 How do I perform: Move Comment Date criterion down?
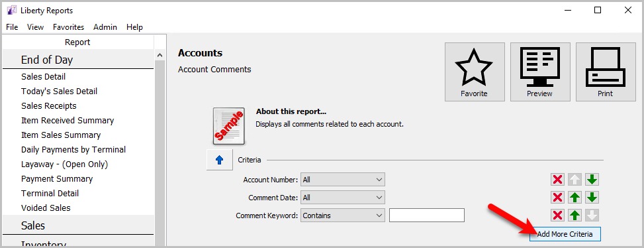[x=592, y=198]
